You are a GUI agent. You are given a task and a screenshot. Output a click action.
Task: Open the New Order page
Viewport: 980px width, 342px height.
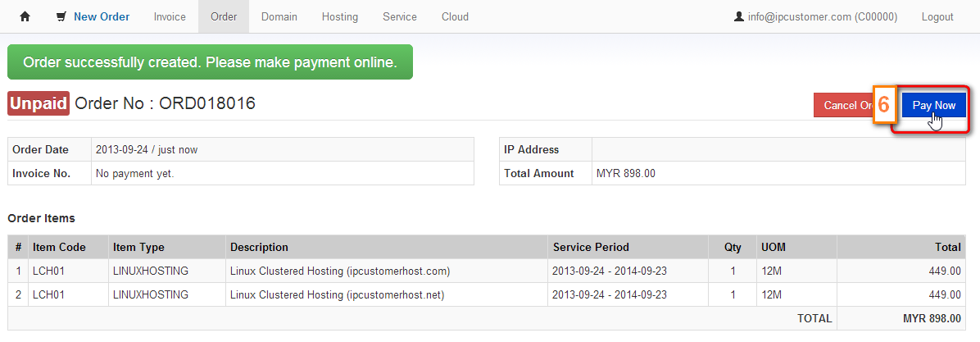tap(102, 17)
